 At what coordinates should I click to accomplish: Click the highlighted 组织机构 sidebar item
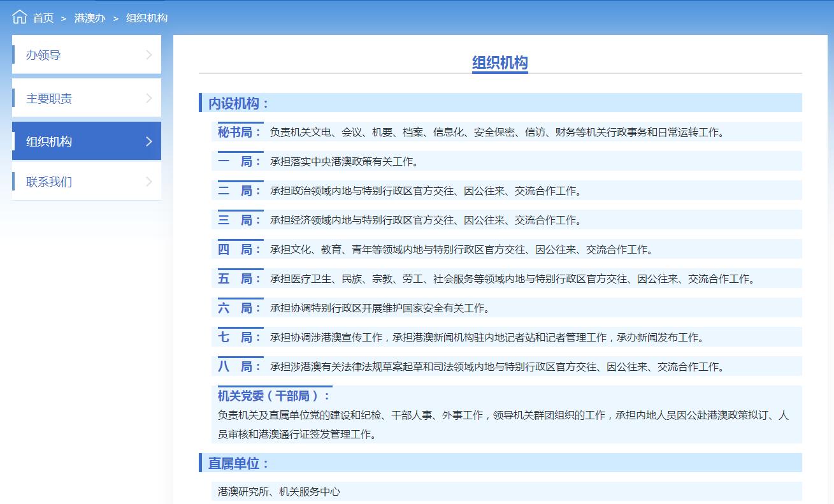(x=48, y=141)
